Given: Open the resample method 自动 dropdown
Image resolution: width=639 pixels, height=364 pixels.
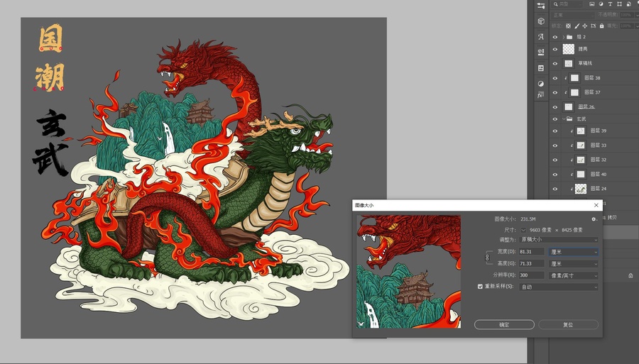Looking at the screenshot, I should click(559, 287).
